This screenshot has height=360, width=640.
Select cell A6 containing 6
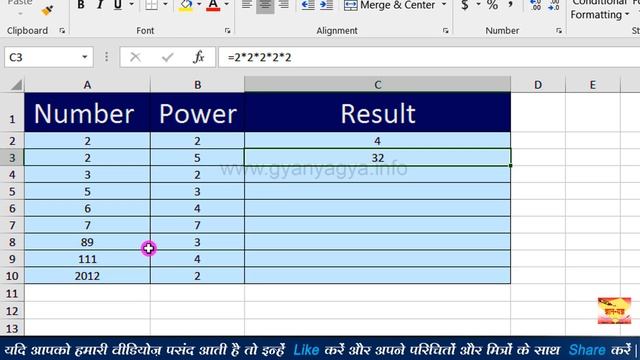[x=87, y=208]
